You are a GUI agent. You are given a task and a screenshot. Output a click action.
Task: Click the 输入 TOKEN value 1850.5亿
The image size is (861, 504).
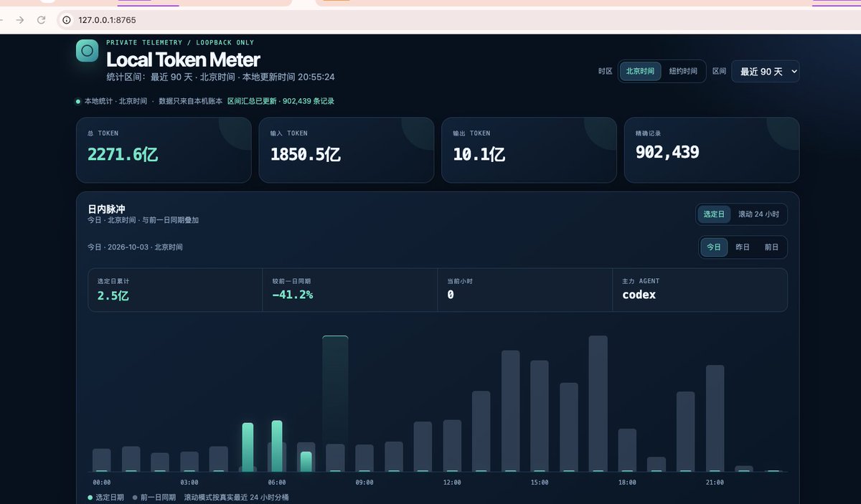(x=306, y=154)
